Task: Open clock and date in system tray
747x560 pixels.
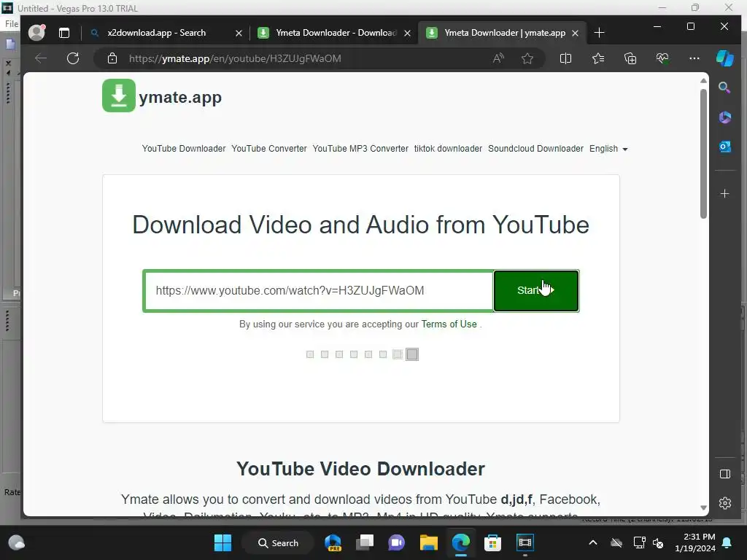Action: point(694,542)
